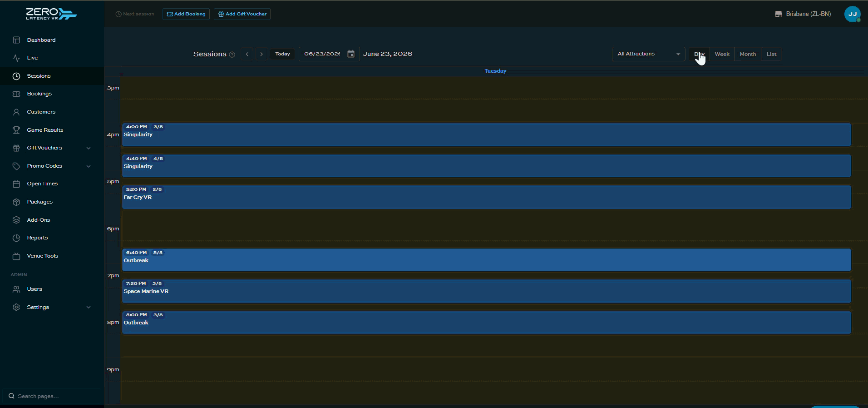Open the 6:40 PM Outbreak session
The width and height of the screenshot is (868, 408).
[486, 260]
